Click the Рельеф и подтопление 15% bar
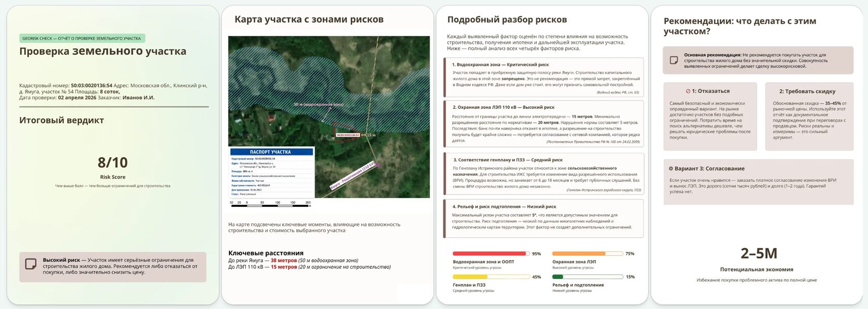Screen dimensions: 868x309 point(587,277)
